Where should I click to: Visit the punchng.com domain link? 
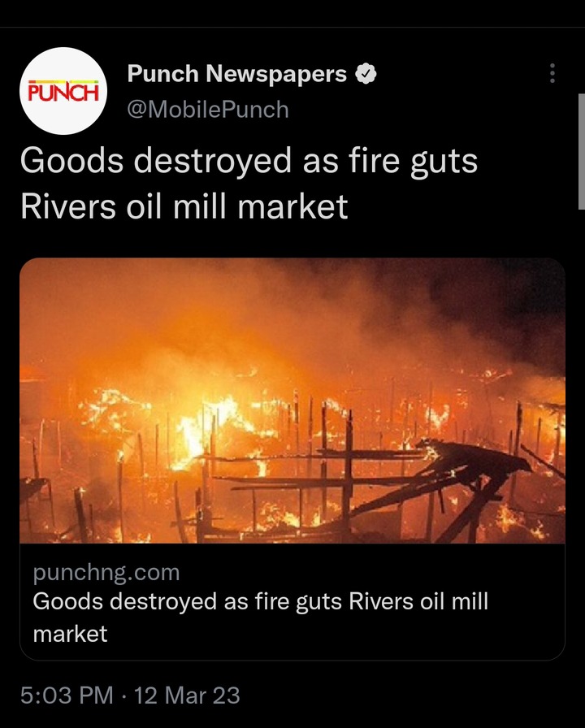[106, 573]
